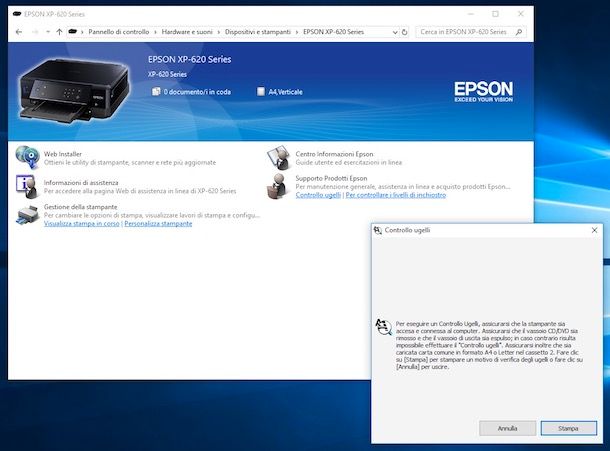Click the Centro Informazioni Epson icon
Screen dimensions: 610x451
[x=279, y=158]
